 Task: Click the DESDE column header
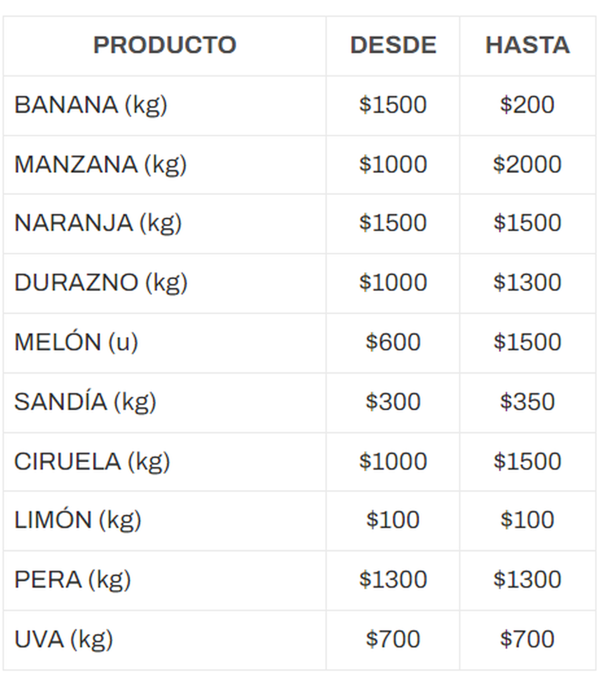(393, 45)
